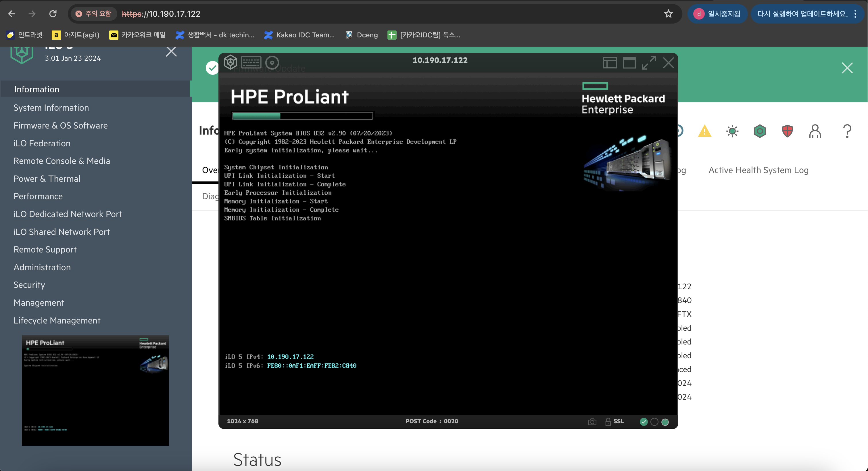This screenshot has width=868, height=471.
Task: Dismiss the green notification banner
Action: click(x=847, y=68)
